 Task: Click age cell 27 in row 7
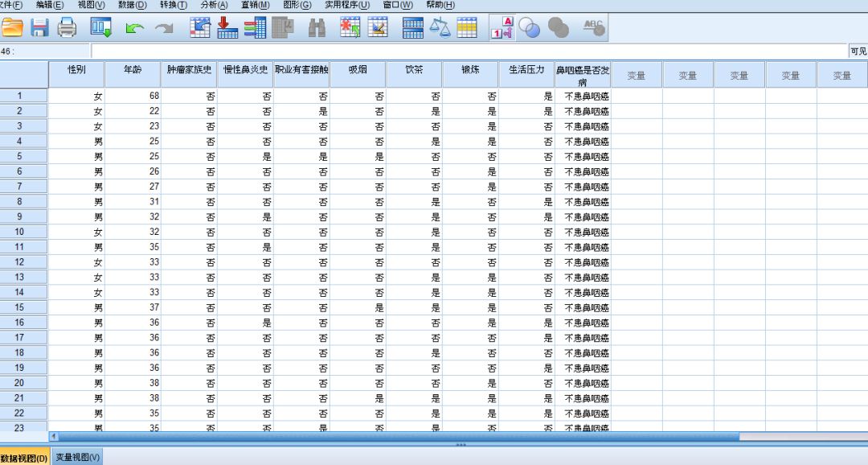coord(133,186)
